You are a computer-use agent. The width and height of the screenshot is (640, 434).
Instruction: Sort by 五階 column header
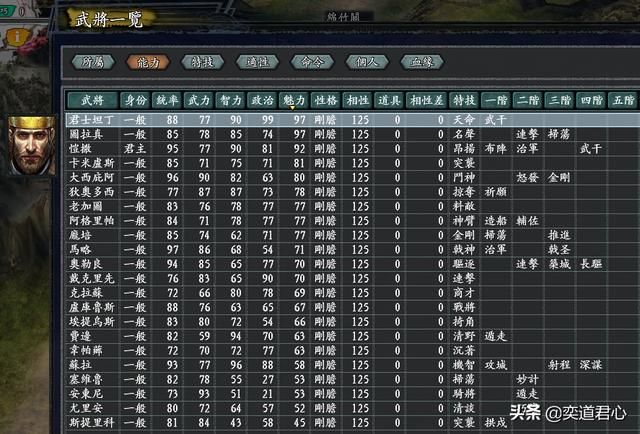(622, 100)
